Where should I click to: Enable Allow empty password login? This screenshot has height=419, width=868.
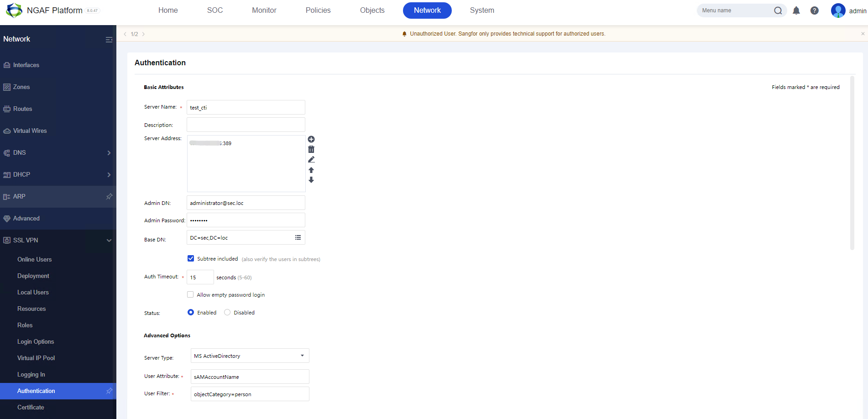pyautogui.click(x=190, y=294)
